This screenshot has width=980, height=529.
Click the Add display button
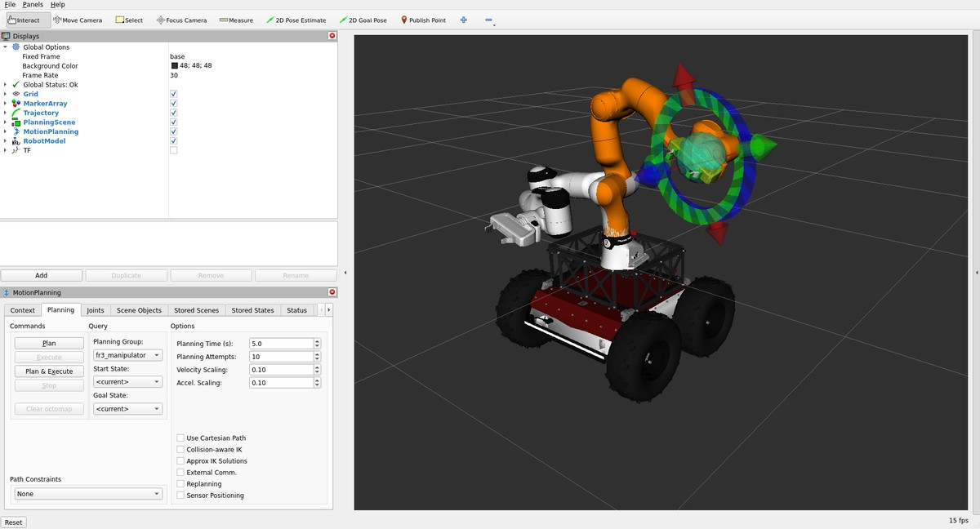click(42, 276)
